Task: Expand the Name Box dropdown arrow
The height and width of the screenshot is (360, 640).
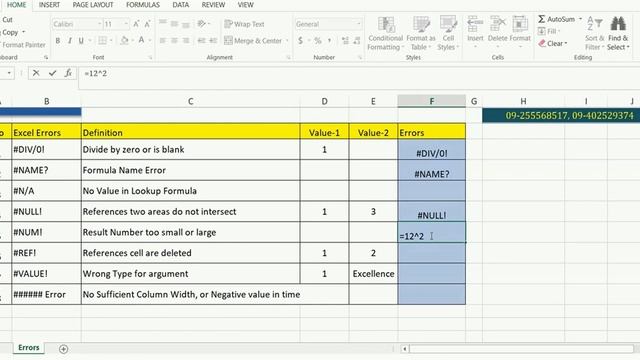Action: click(9, 73)
